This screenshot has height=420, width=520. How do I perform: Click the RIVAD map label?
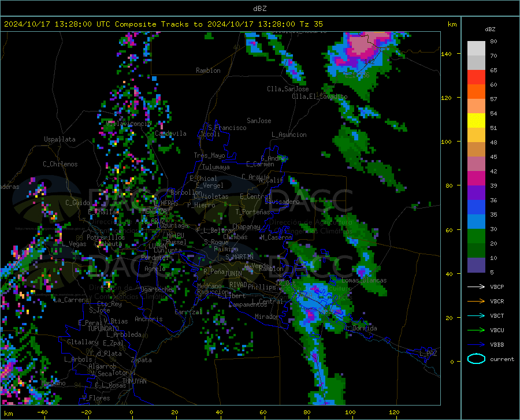[238, 285]
